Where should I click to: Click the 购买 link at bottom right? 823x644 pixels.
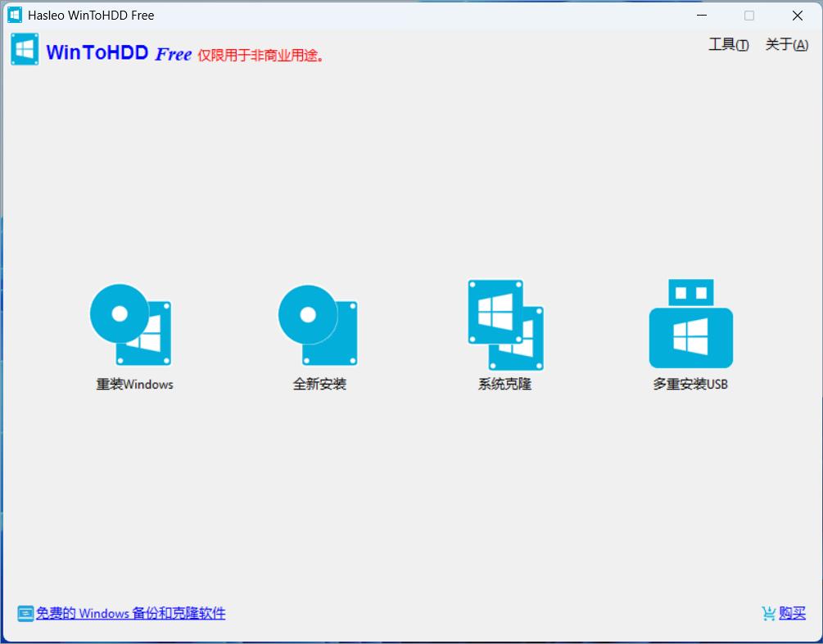[x=791, y=614]
